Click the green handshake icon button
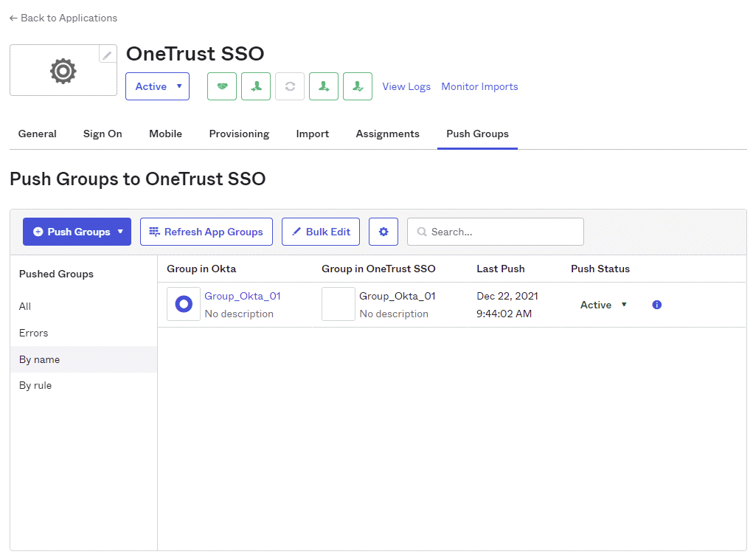Screen dimensions: 753x560 (x=222, y=86)
